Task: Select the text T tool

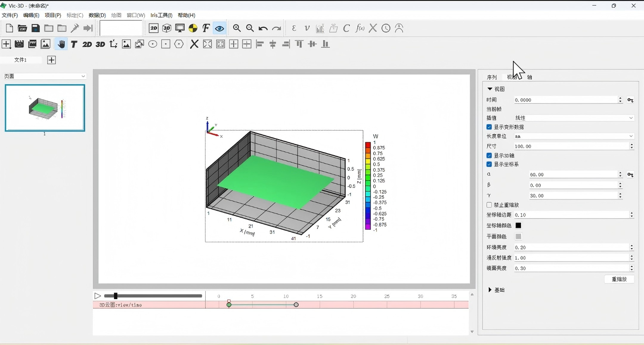Action: point(74,44)
